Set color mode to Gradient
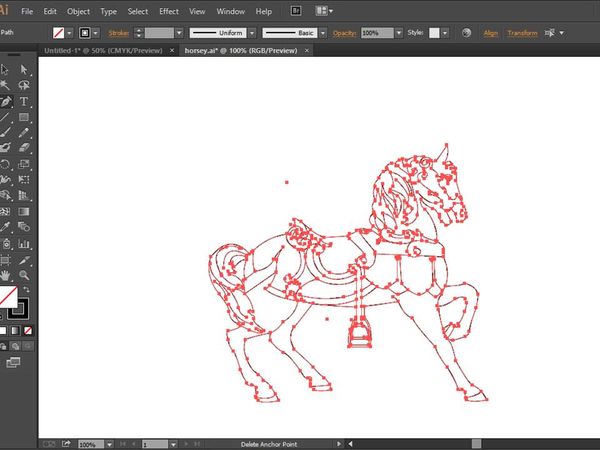 click(15, 331)
